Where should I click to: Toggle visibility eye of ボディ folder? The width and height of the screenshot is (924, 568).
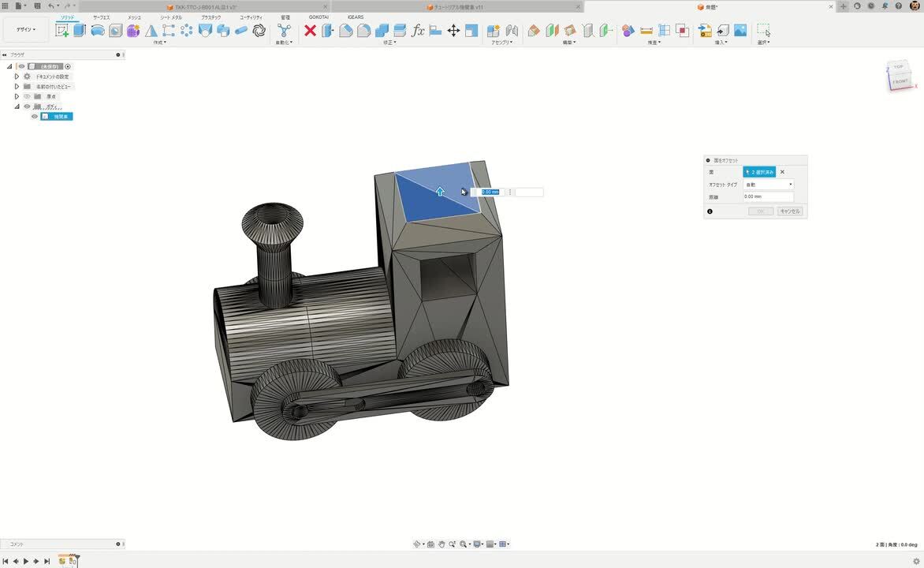tap(27, 106)
